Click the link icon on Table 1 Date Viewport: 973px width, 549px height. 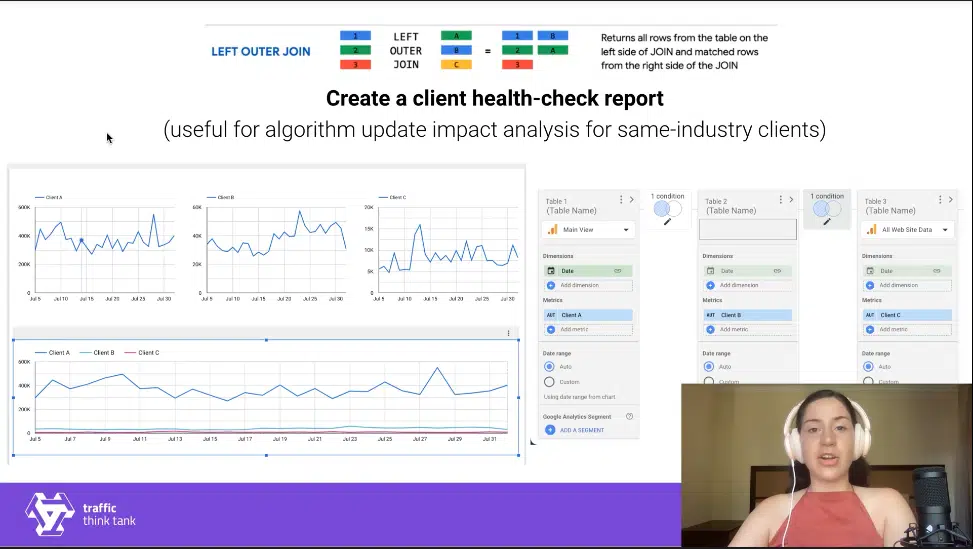618,271
